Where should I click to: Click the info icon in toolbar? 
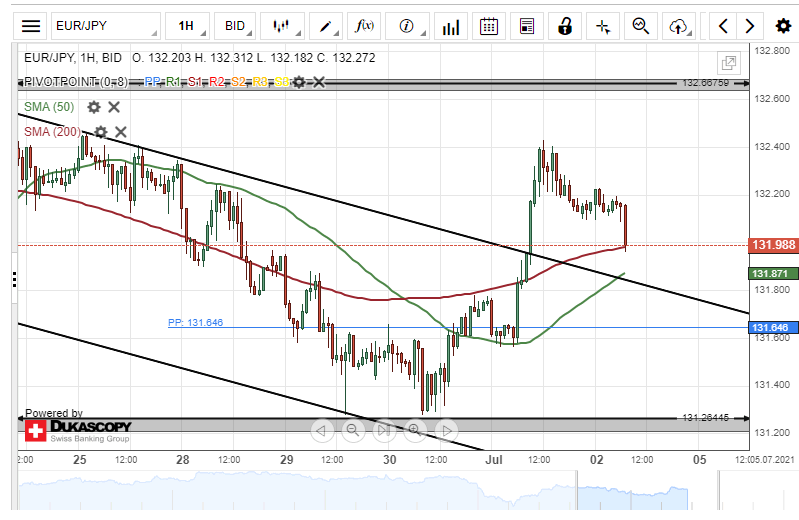407,26
